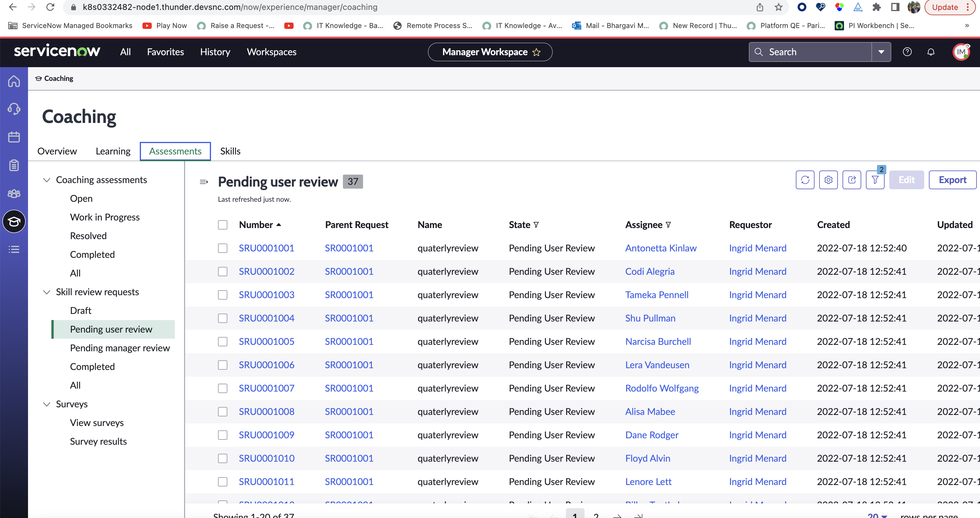Open the Home icon in left sidebar

click(14, 81)
